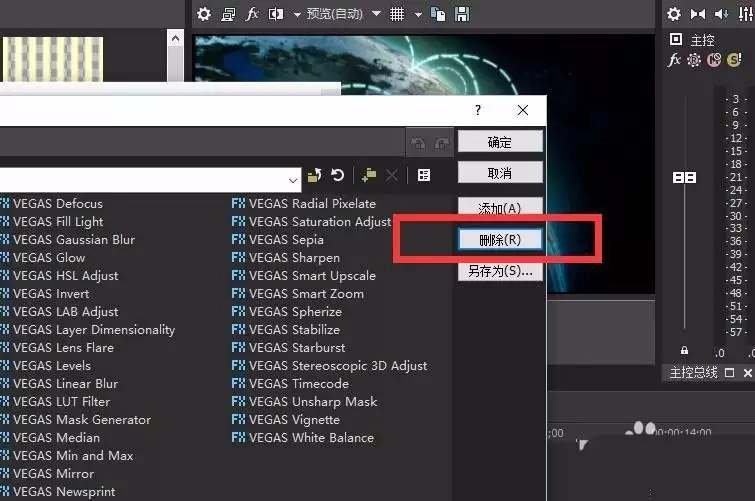This screenshot has height=501, width=755.
Task: Toggle Master Bus Solo yellow S icon
Action: (x=734, y=60)
